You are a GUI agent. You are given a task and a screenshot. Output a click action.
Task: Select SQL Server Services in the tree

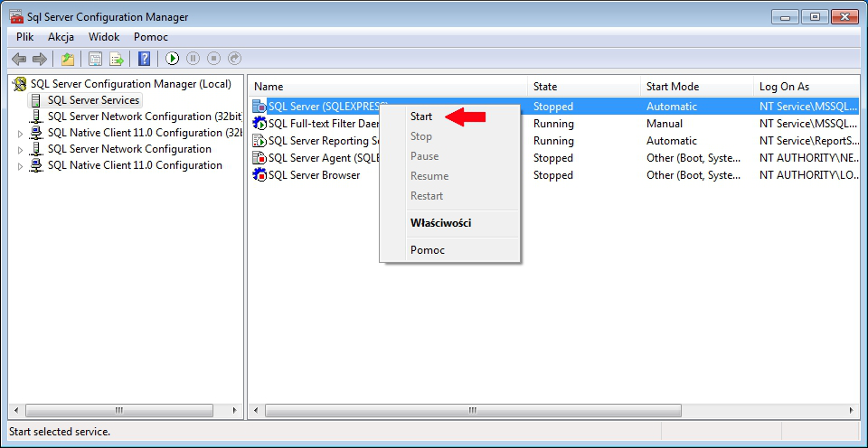(x=93, y=100)
